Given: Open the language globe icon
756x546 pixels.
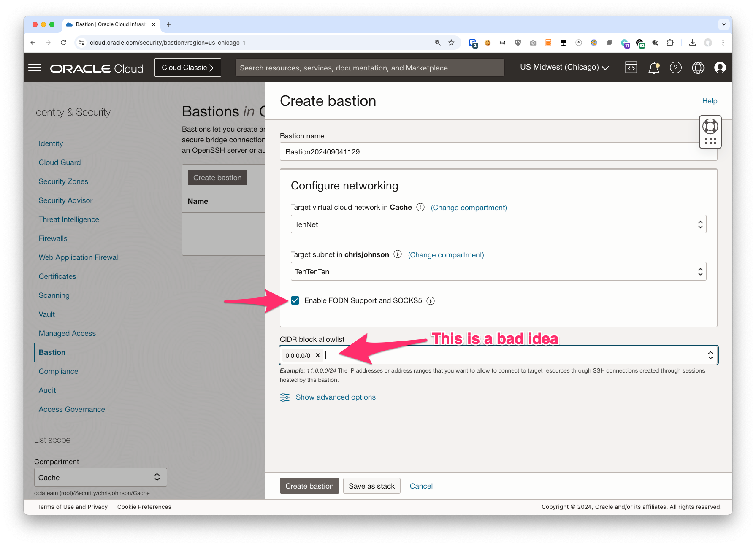Looking at the screenshot, I should point(698,68).
